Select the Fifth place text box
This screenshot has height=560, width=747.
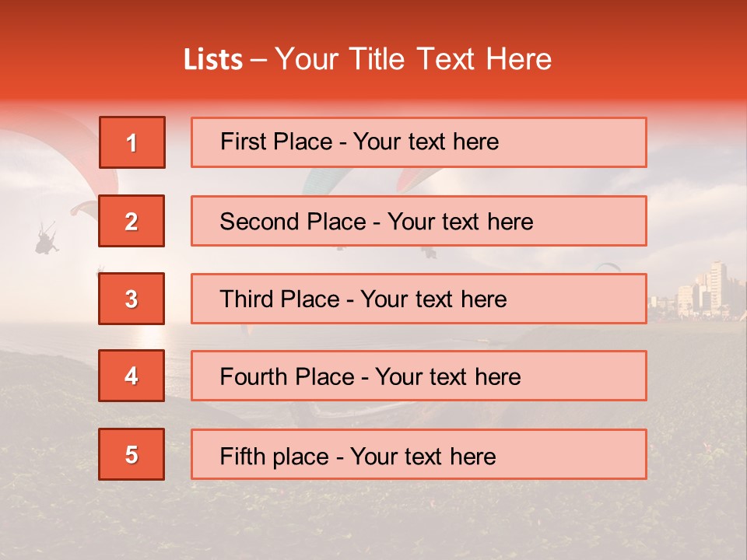[x=419, y=454]
